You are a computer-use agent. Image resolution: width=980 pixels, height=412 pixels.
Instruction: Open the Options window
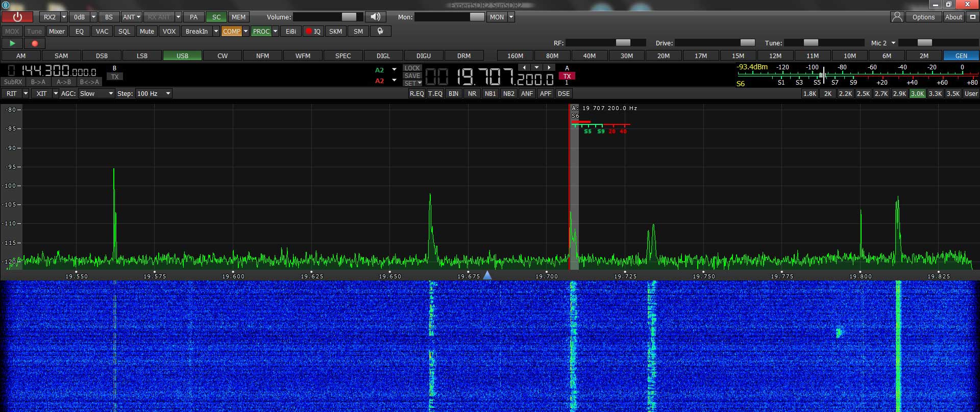point(923,17)
